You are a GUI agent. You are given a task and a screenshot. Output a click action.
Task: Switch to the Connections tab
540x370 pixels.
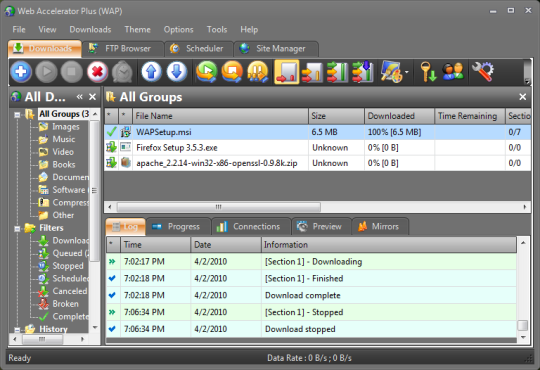click(251, 227)
